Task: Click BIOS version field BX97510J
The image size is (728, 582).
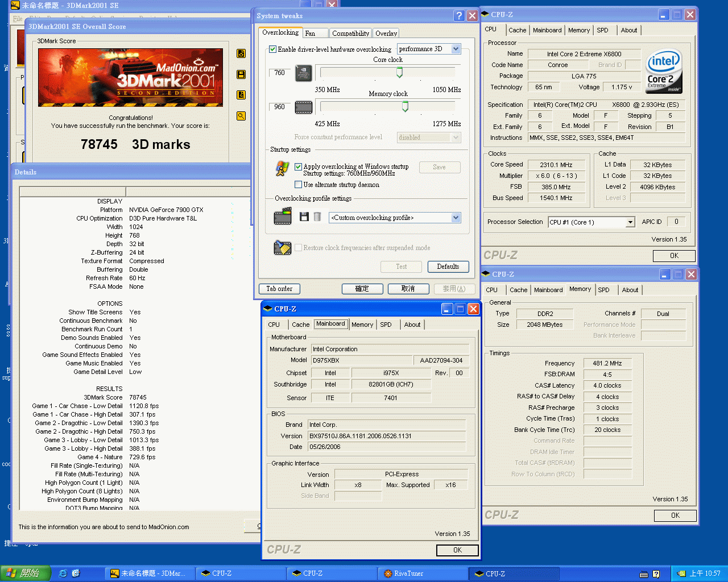Action: 387,436
